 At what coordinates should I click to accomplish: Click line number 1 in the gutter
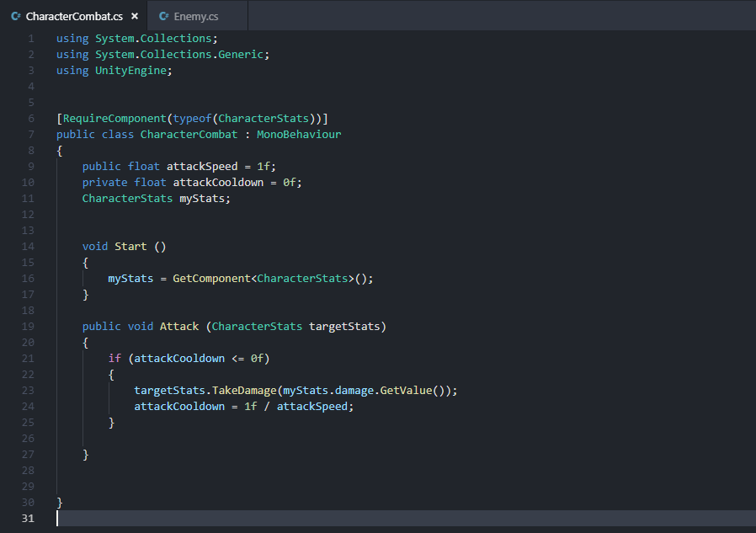point(31,39)
